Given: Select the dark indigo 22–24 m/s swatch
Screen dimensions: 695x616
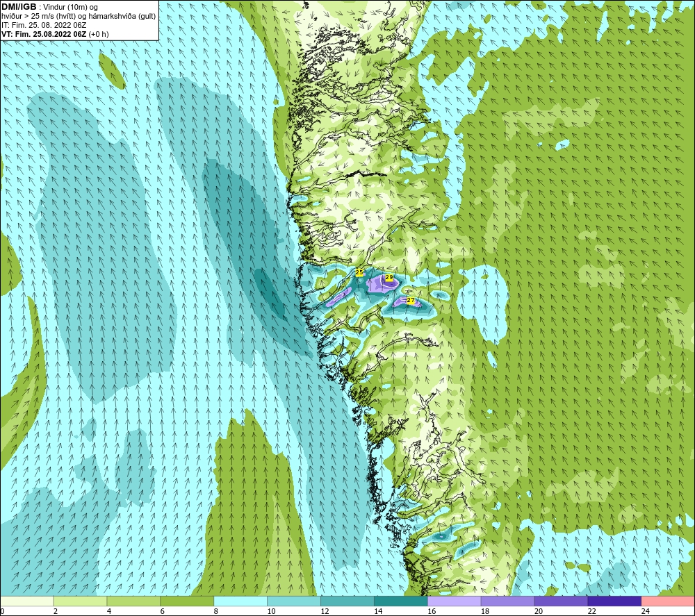Looking at the screenshot, I should click(614, 601).
